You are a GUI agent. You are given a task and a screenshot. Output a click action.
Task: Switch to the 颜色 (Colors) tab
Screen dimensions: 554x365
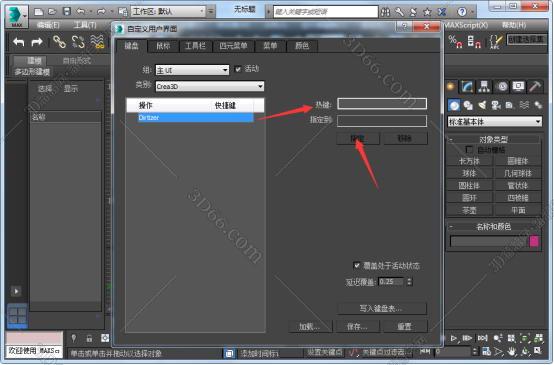[302, 46]
